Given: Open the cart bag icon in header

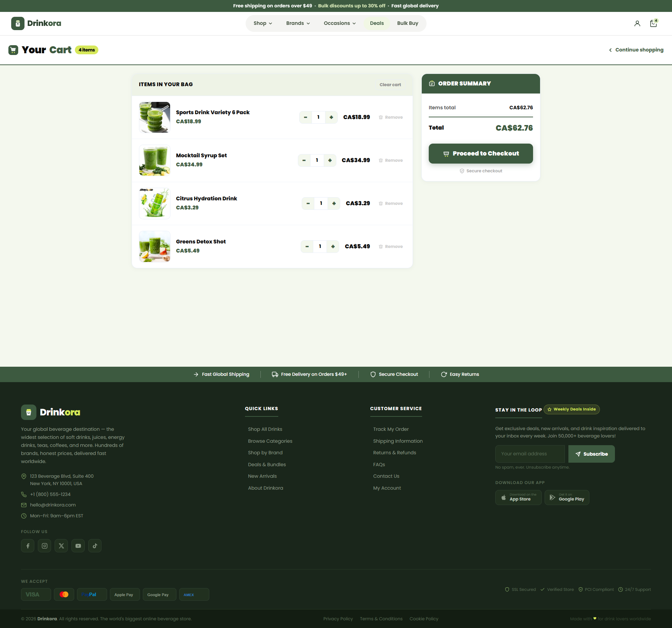Looking at the screenshot, I should (653, 23).
